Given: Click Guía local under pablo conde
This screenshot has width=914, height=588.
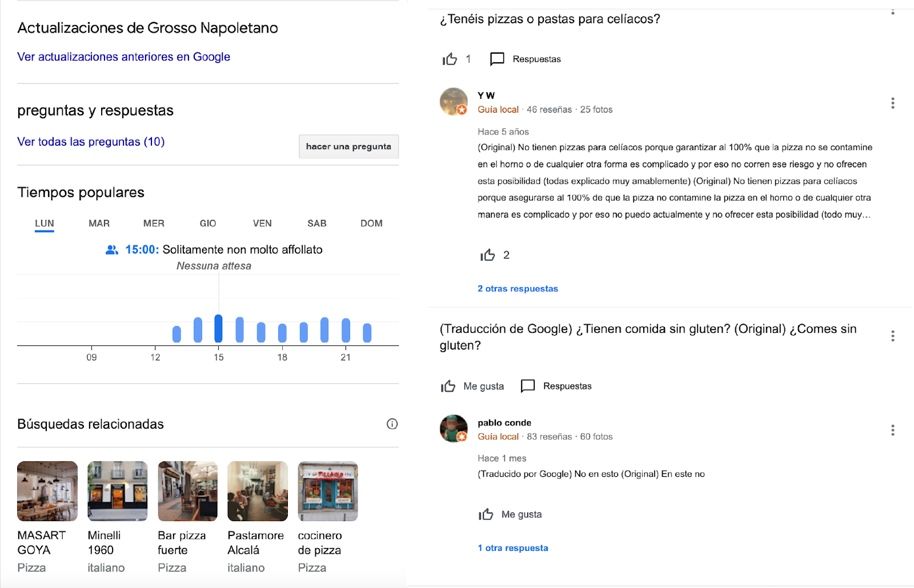Looking at the screenshot, I should tap(498, 437).
